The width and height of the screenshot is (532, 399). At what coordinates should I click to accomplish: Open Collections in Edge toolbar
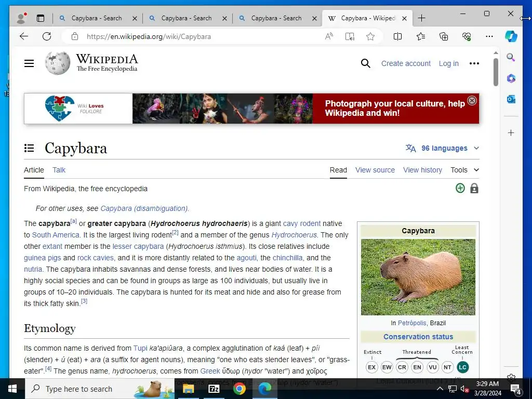(444, 36)
